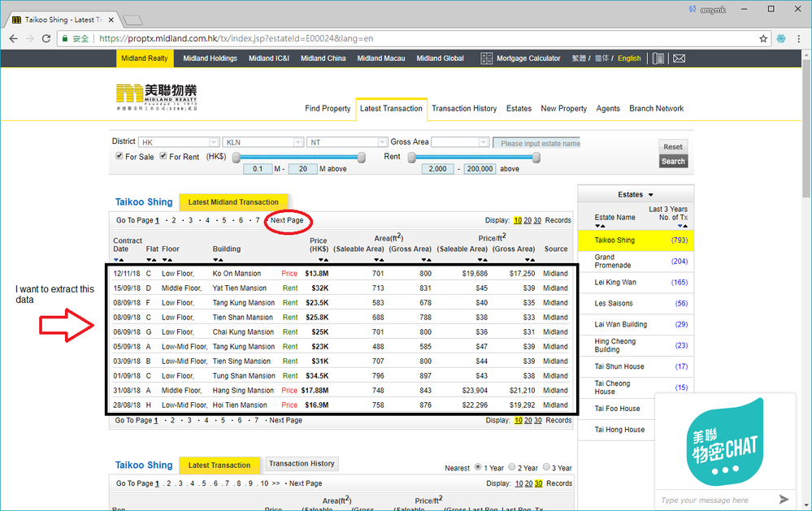812x511 pixels.
Task: Open the envelope email icon in top bar
Action: pyautogui.click(x=679, y=58)
